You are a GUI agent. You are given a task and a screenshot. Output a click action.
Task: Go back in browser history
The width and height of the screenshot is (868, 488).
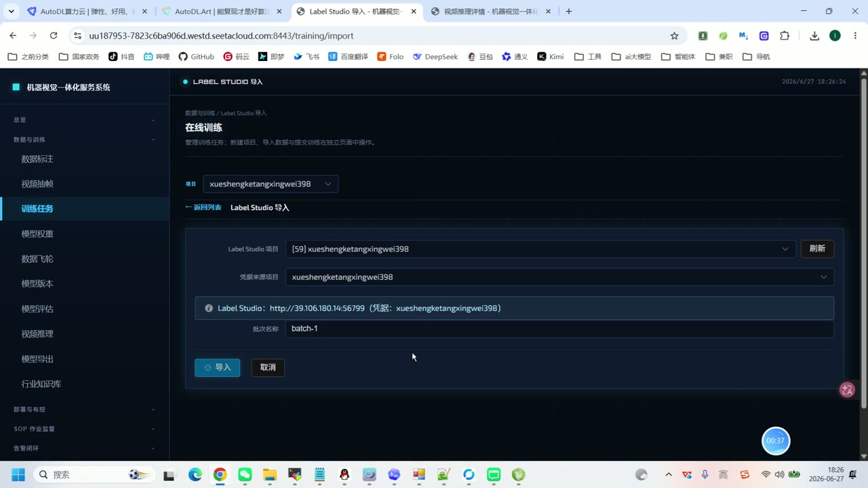pyautogui.click(x=13, y=36)
